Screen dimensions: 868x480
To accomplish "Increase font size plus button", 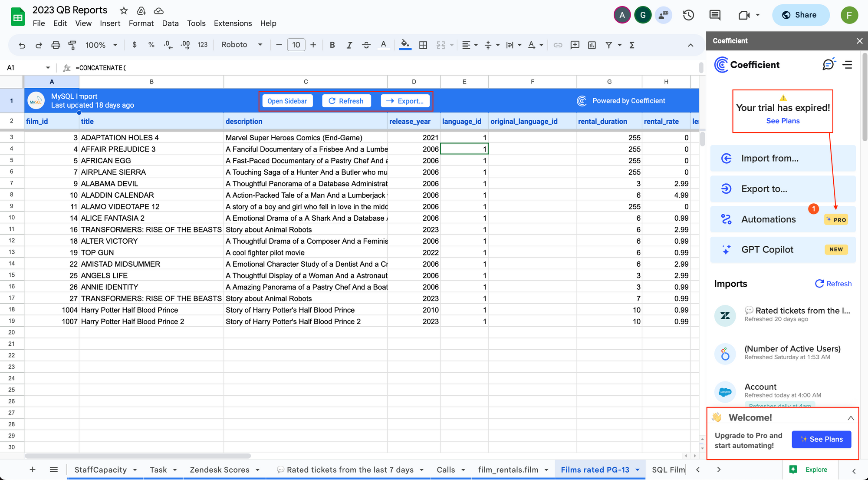I will click(313, 45).
